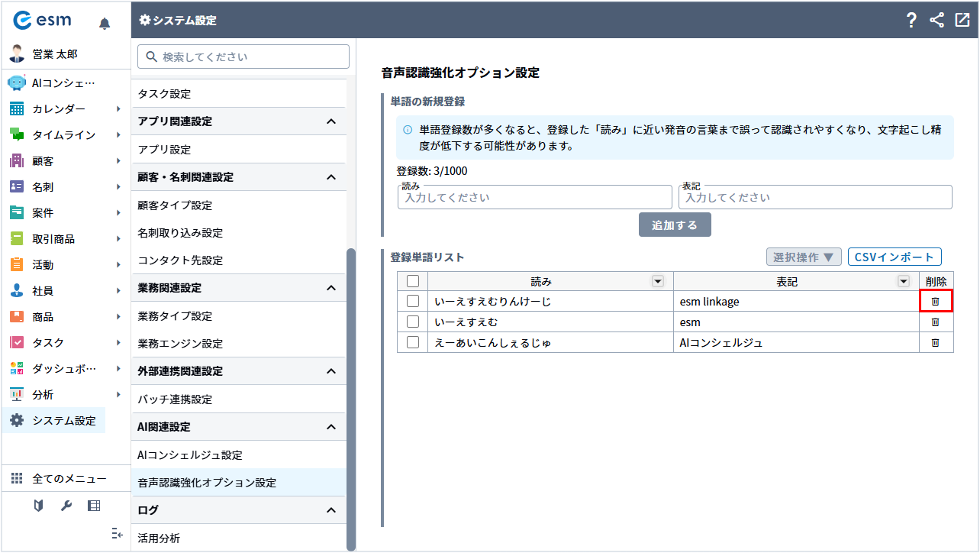980x553 pixels.
Task: Click the wrench icon in bottom sidebar
Action: [x=66, y=506]
